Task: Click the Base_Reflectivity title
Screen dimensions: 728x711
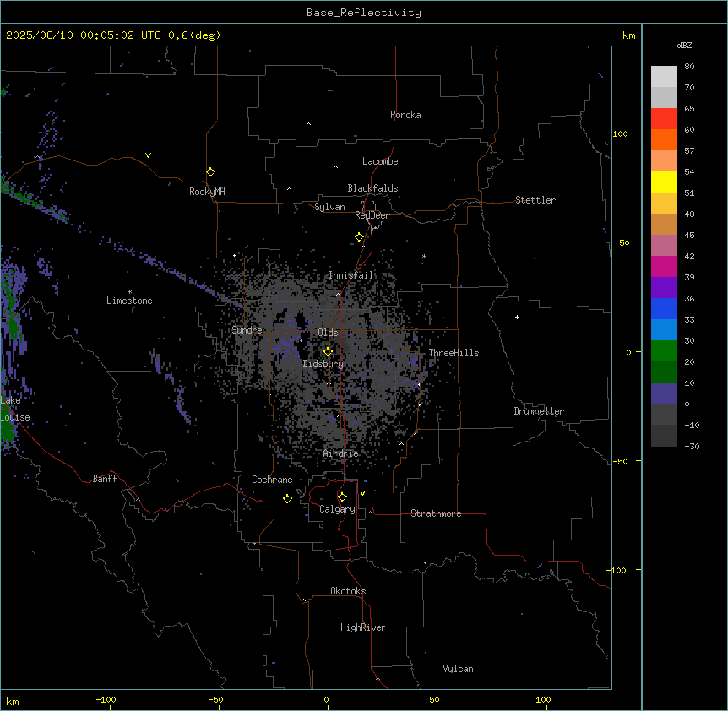Action: [364, 13]
